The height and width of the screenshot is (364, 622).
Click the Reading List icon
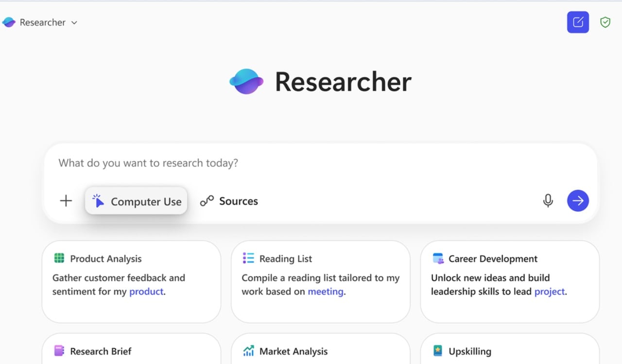[248, 258]
